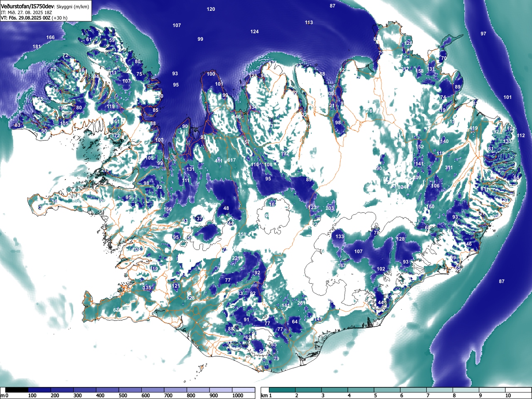532x399 pixels.
Task: Click the map value '140'
Action: tap(445, 141)
